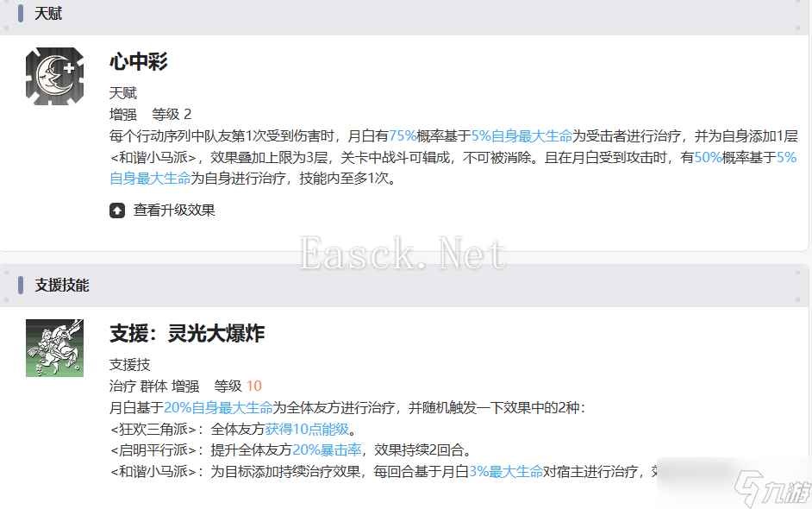
Task: Click the upward arrow icon beside 查看升级效果
Action: [117, 211]
